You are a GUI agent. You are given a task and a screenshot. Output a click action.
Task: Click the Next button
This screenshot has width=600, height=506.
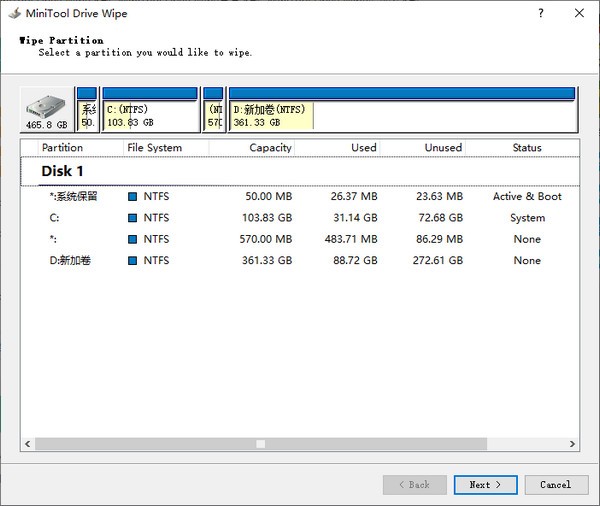point(486,485)
